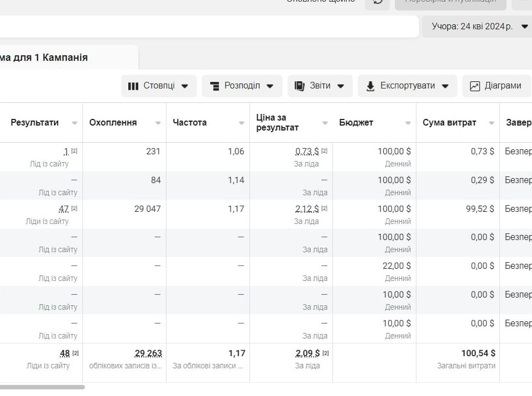The height and width of the screenshot is (396, 532).
Task: Click the 29 263 total reach link
Action: (148, 353)
